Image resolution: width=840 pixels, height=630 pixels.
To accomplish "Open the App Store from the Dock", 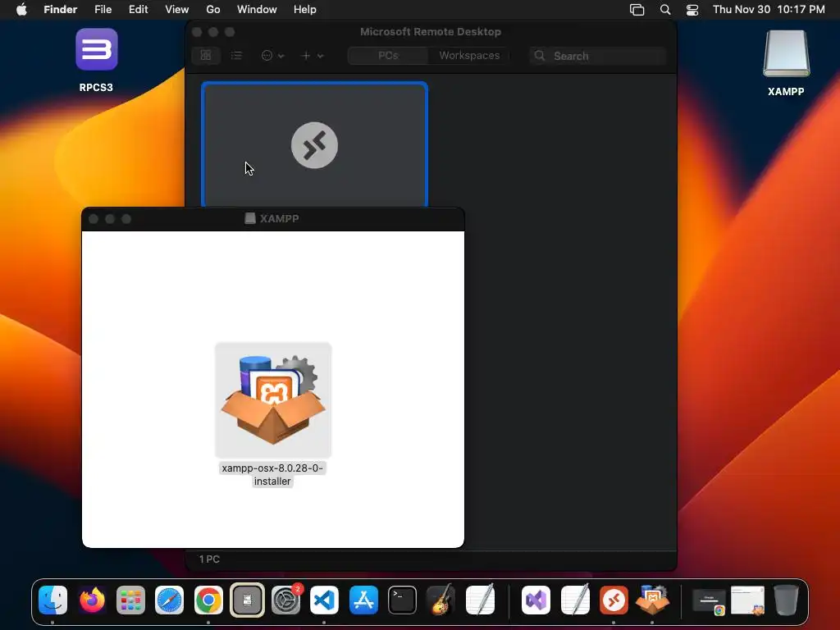I will click(363, 600).
